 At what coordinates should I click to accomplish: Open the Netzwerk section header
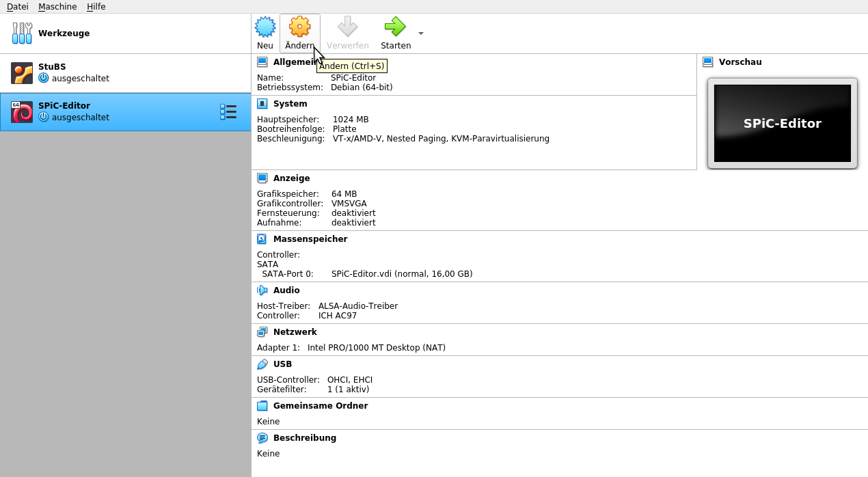(295, 332)
